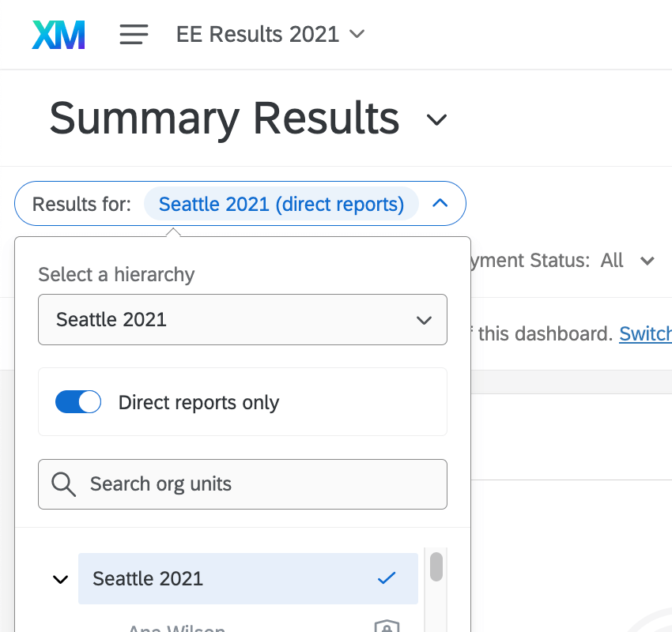Click the Seattle 2021 (direct reports) pill
This screenshot has width=672, height=632.
click(x=281, y=204)
